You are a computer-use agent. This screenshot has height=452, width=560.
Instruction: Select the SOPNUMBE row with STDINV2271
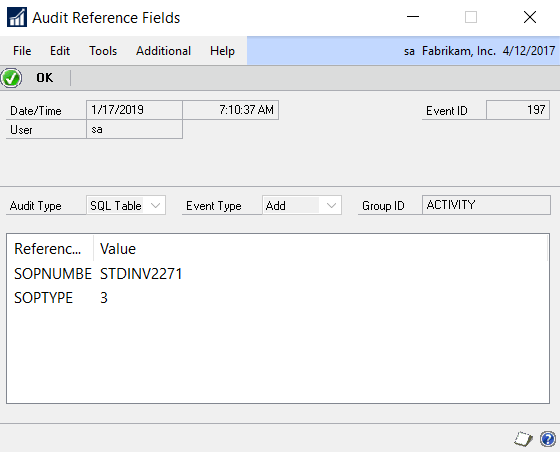coord(277,274)
